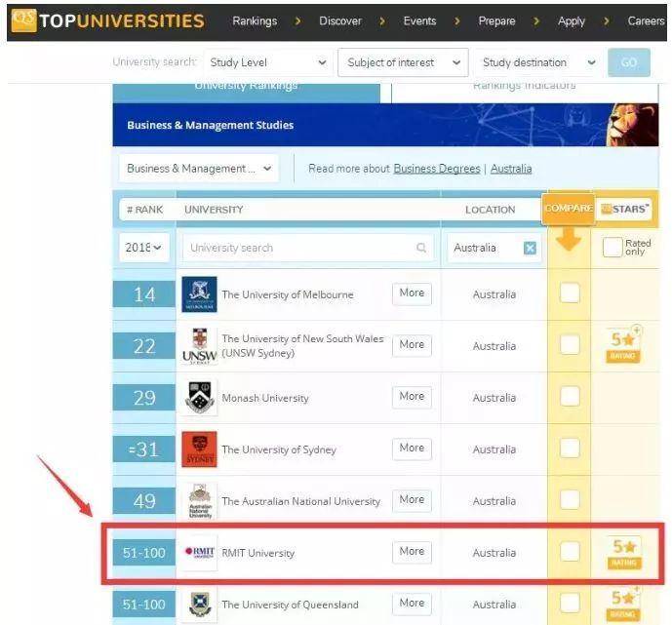
Task: Expand the Subject of interest dropdown
Action: point(402,62)
